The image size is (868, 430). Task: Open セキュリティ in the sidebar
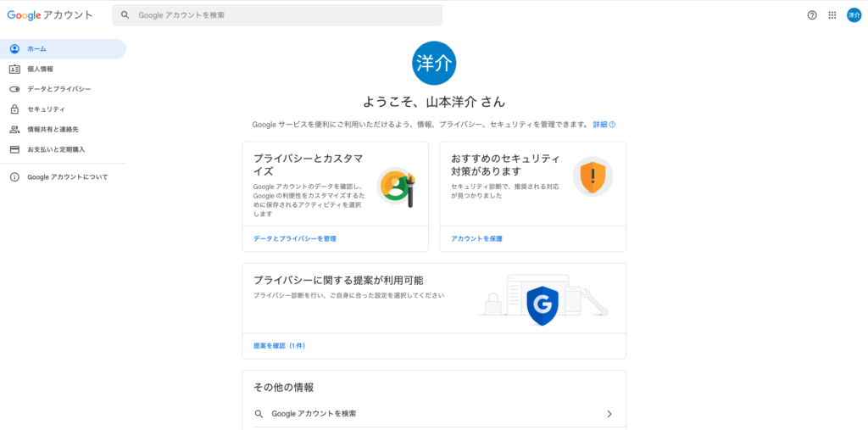pos(63,109)
